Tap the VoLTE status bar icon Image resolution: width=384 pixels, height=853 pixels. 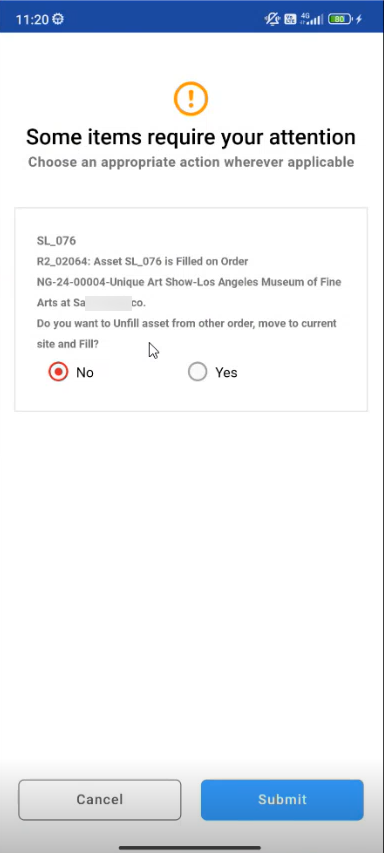290,20
